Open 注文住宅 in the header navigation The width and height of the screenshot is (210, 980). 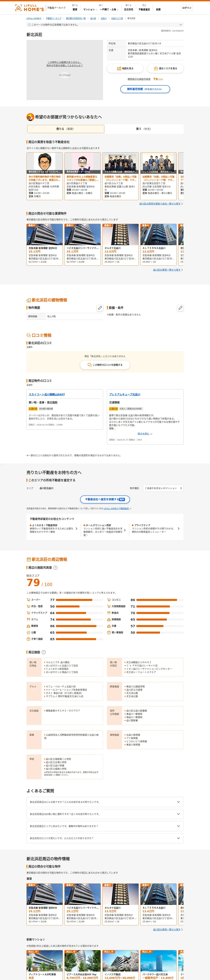pos(128,9)
